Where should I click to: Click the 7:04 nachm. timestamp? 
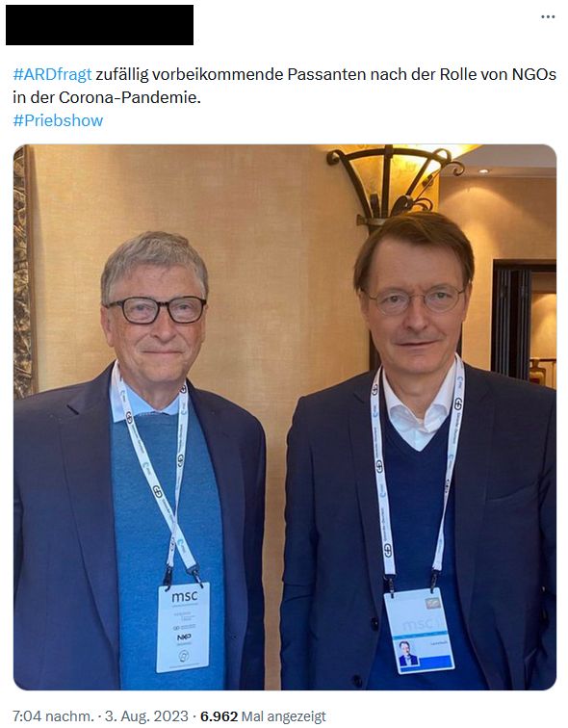click(x=52, y=715)
